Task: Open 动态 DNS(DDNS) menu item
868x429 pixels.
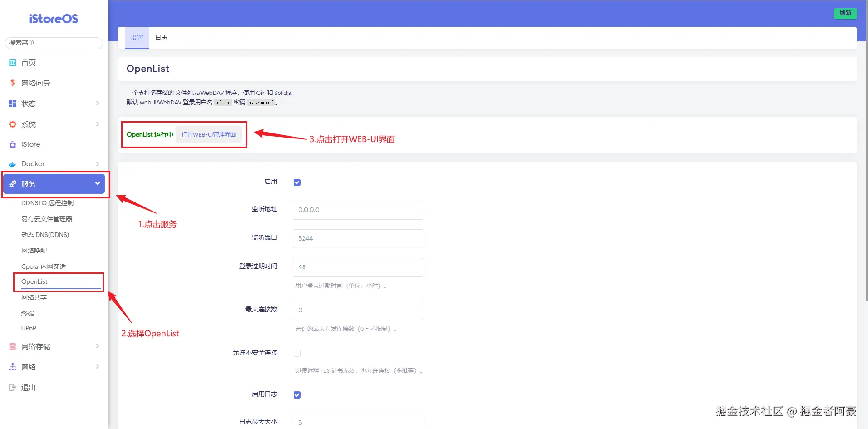Action: 45,235
